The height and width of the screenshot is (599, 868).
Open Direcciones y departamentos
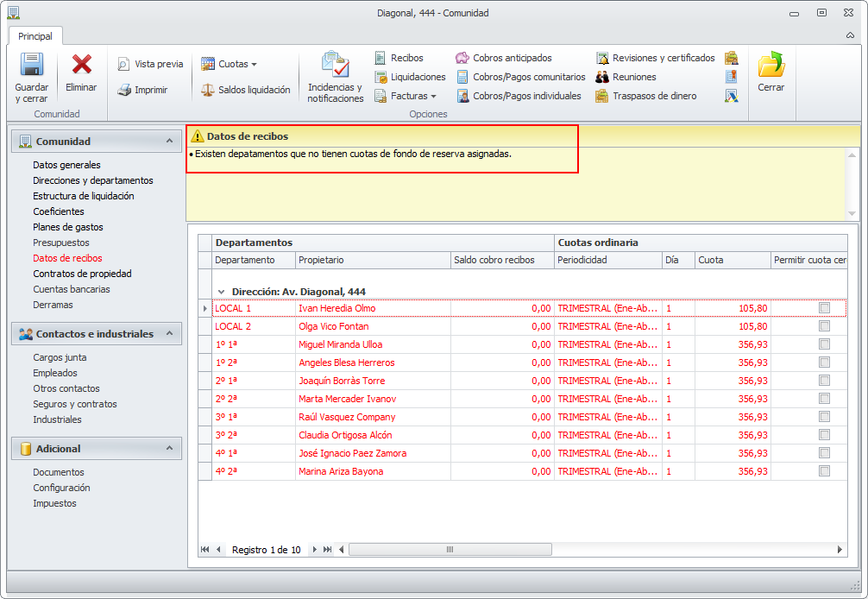click(93, 180)
